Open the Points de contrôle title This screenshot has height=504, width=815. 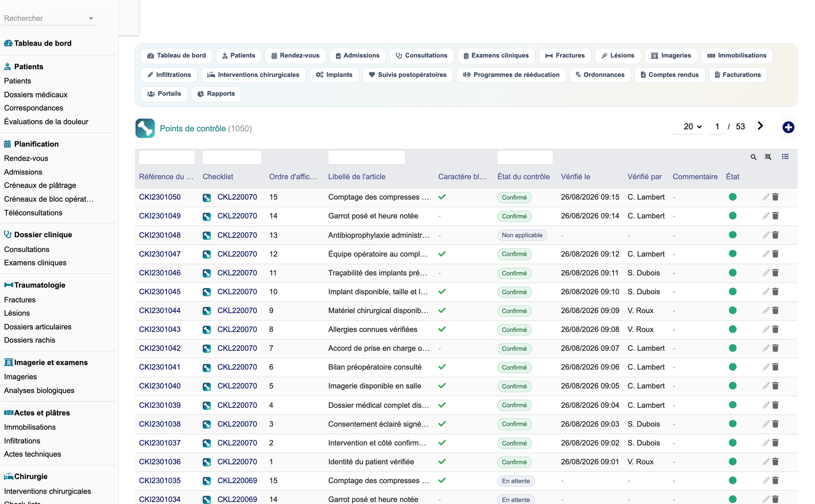[x=193, y=129]
